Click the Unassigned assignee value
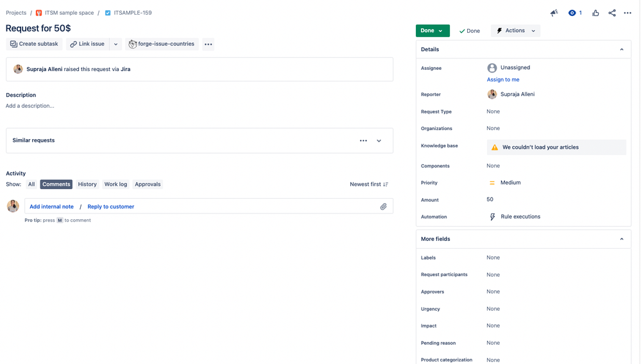The image size is (641, 364). pyautogui.click(x=515, y=68)
